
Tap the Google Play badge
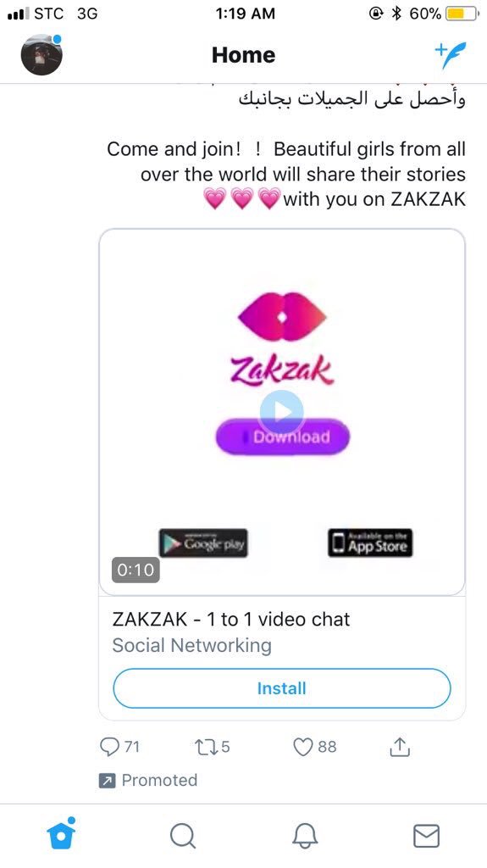tap(203, 543)
